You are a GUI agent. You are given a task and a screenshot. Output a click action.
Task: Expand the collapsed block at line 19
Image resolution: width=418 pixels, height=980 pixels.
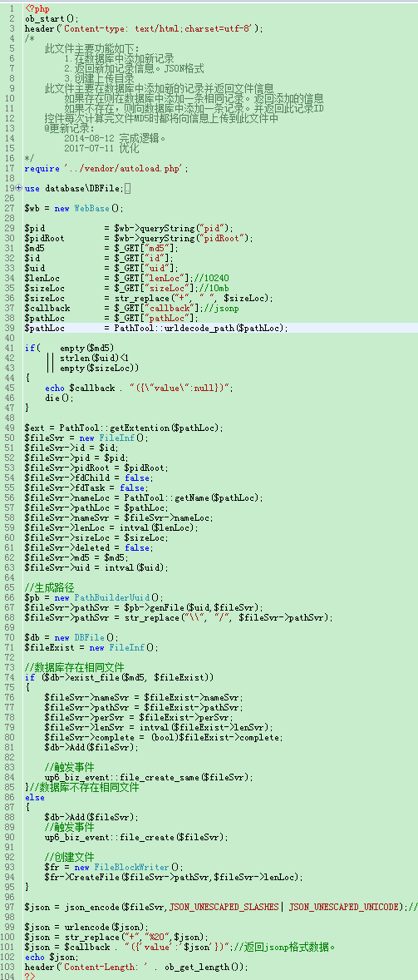pyautogui.click(x=19, y=188)
